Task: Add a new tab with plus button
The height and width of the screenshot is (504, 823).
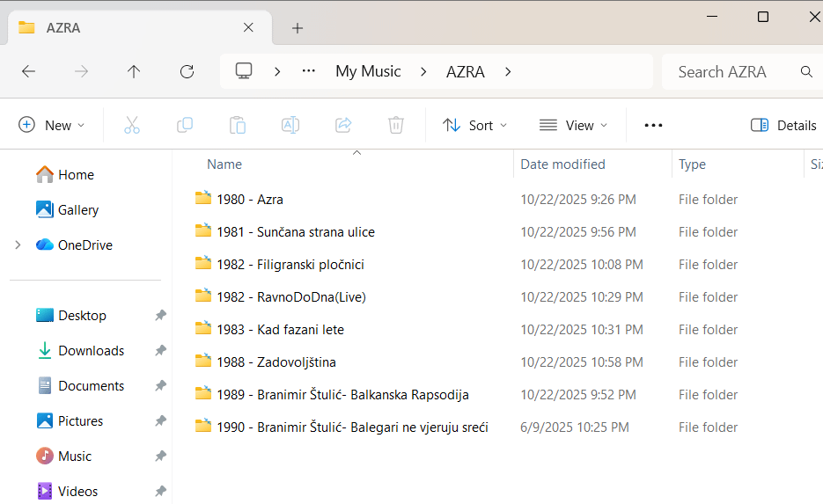Action: click(x=298, y=28)
